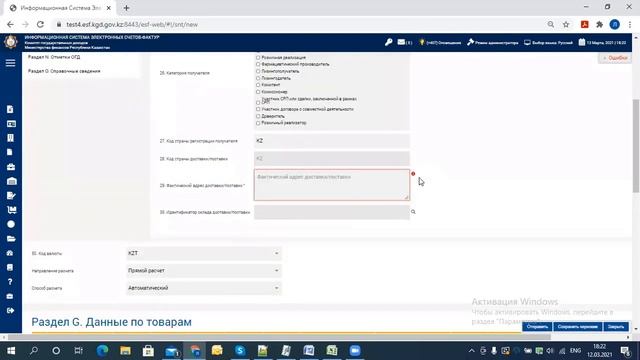Image resolution: width=640 pixels, height=360 pixels.
Task: Open browser extensions puzzle icon
Action: pyautogui.click(x=600, y=24)
